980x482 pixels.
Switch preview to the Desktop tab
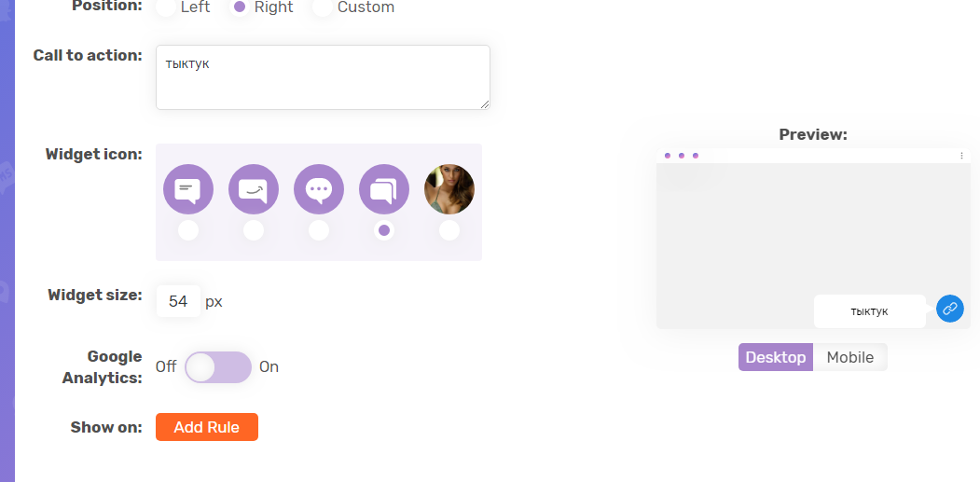[776, 357]
